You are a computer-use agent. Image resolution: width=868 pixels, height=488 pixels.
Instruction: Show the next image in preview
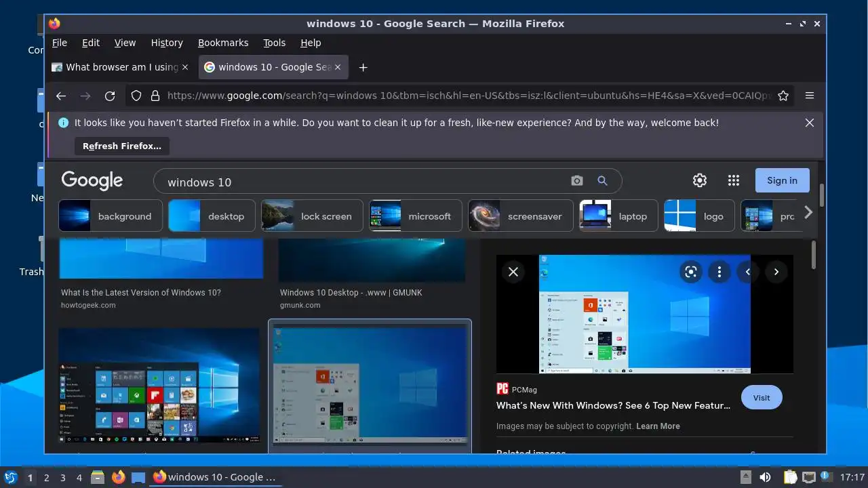pos(776,272)
